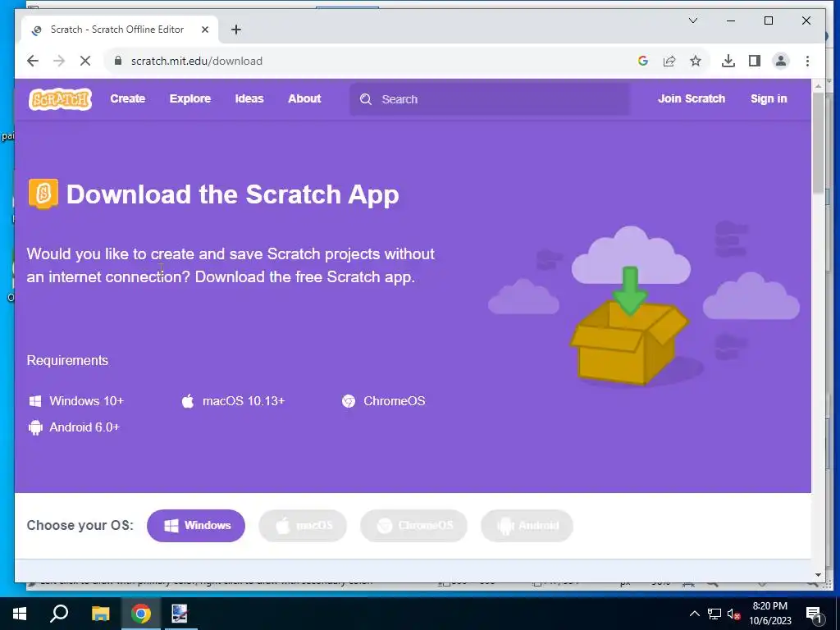Open the Windows Start menu
The image size is (840, 630).
(20, 614)
